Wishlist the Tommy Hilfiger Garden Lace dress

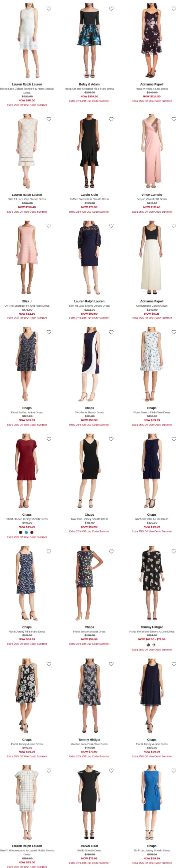(111, 664)
